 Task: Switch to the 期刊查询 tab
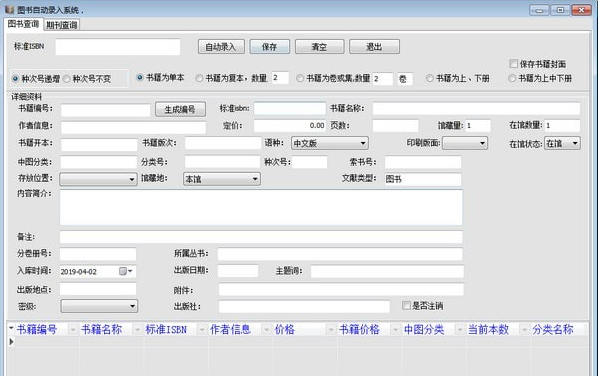[x=62, y=25]
